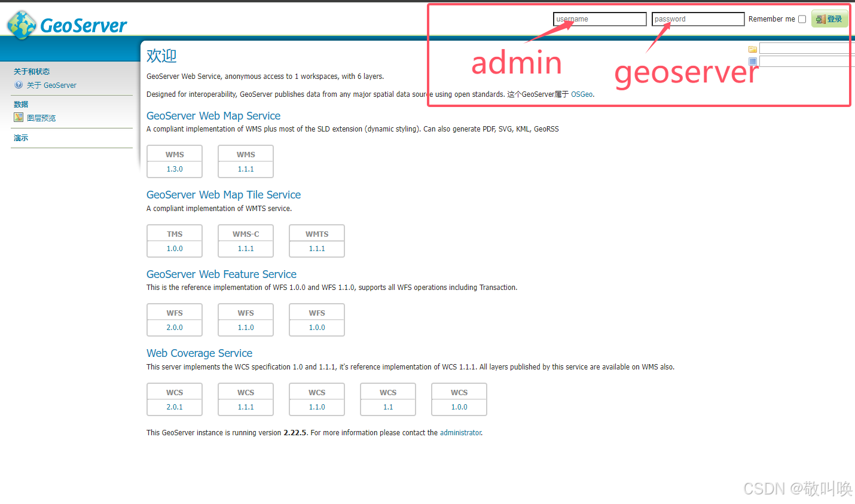Screen dimensions: 855x504
Task: Open the 数据 sidebar section
Action: point(20,103)
